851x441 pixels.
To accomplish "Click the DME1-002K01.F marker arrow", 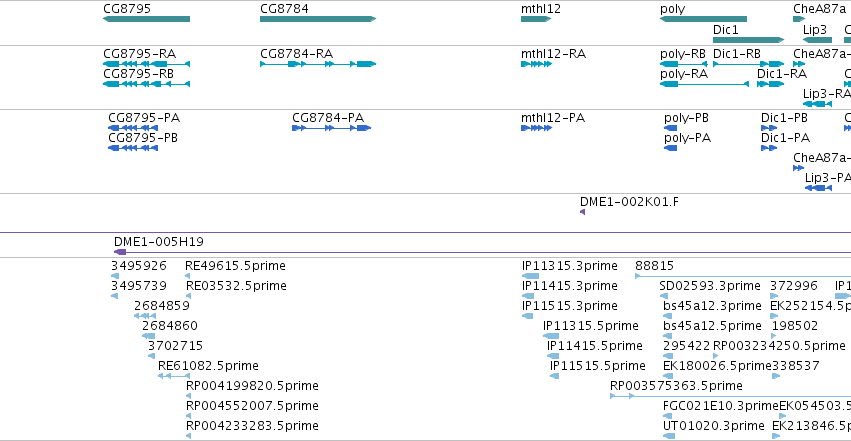I will tap(582, 212).
